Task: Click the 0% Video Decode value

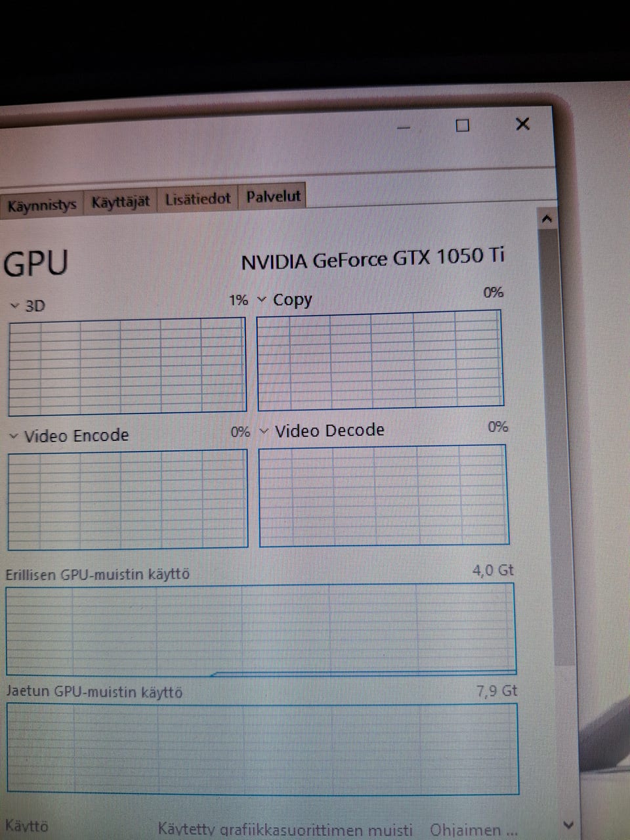Action: click(x=498, y=427)
